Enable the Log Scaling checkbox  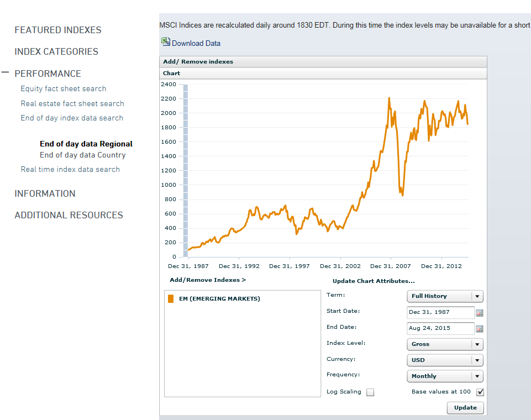(370, 392)
